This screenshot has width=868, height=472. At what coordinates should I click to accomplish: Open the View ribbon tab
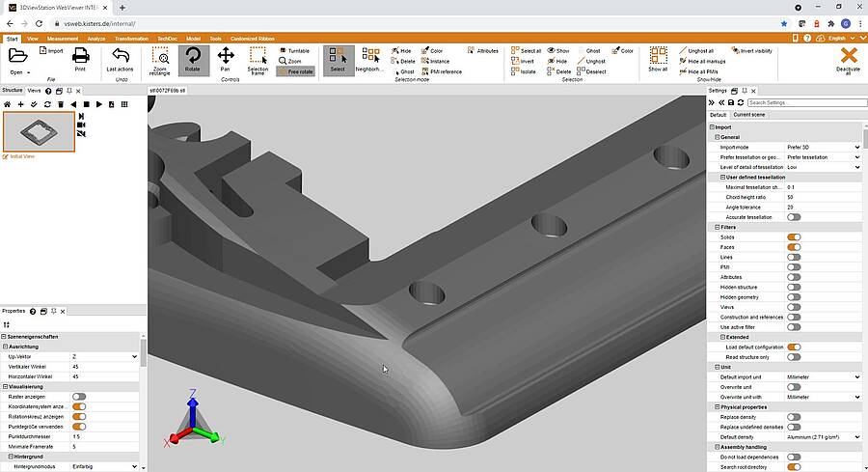(33, 39)
